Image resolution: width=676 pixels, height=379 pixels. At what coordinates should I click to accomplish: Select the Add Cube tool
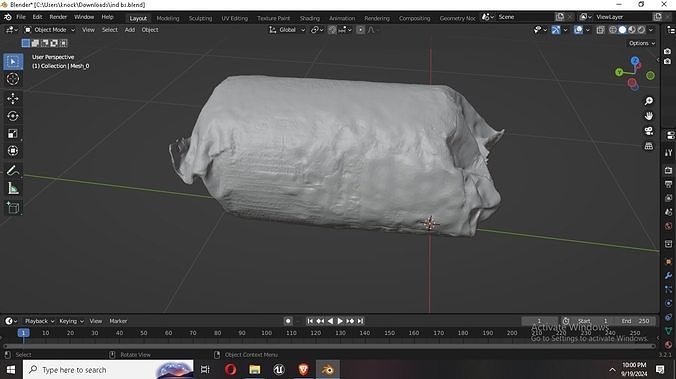tap(13, 208)
